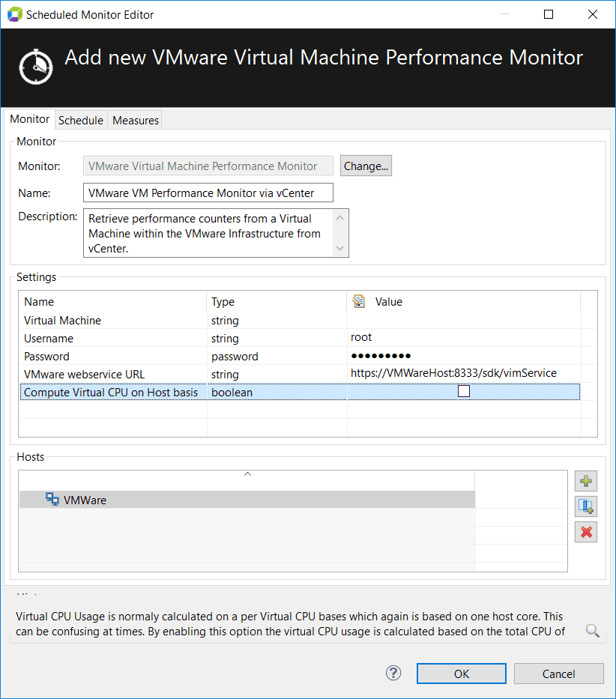Select the Virtual Machine settings row
The height and width of the screenshot is (699, 616).
300,321
